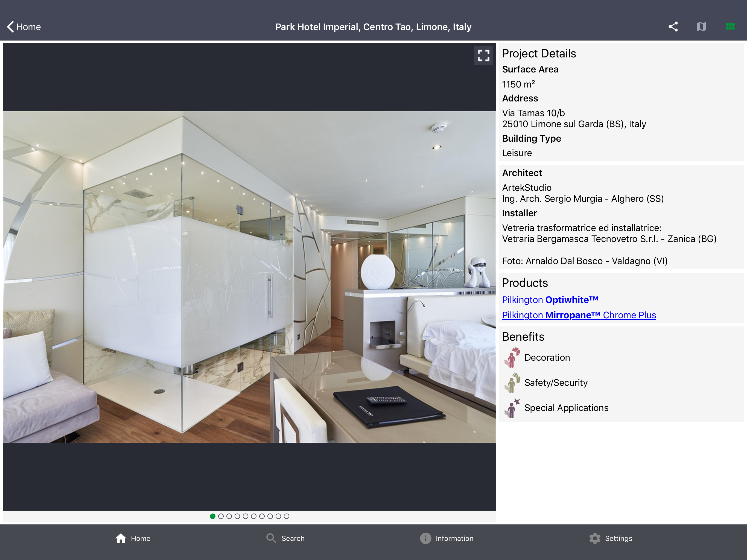Tap the Decoration benefit label
The image size is (747, 560).
click(547, 357)
